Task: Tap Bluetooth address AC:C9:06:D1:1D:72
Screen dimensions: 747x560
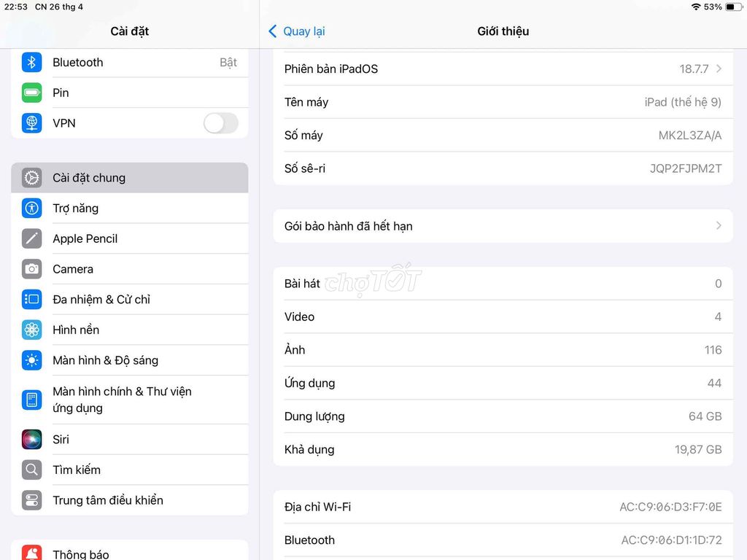Action: [x=671, y=540]
